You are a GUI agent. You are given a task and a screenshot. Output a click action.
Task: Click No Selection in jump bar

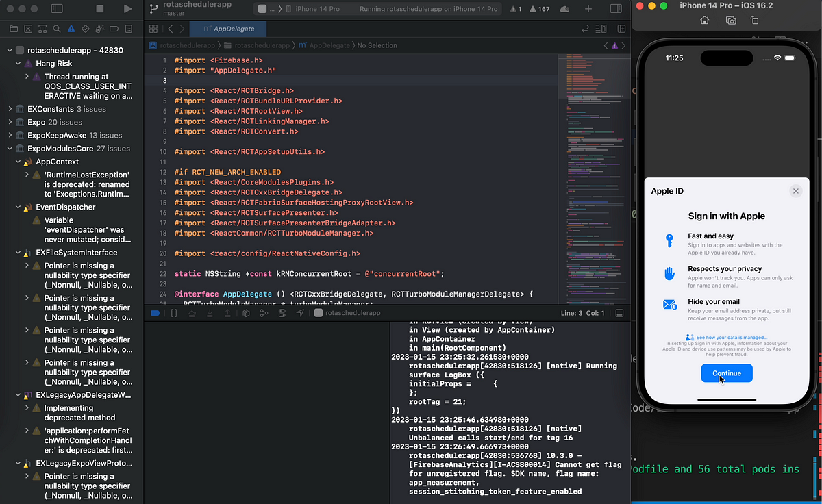377,45
